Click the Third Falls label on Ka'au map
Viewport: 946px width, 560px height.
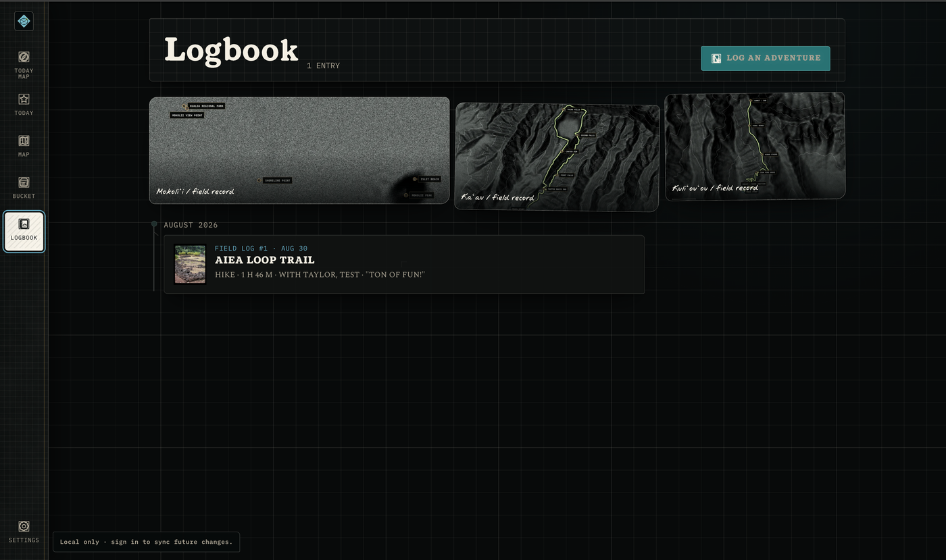[x=573, y=109]
